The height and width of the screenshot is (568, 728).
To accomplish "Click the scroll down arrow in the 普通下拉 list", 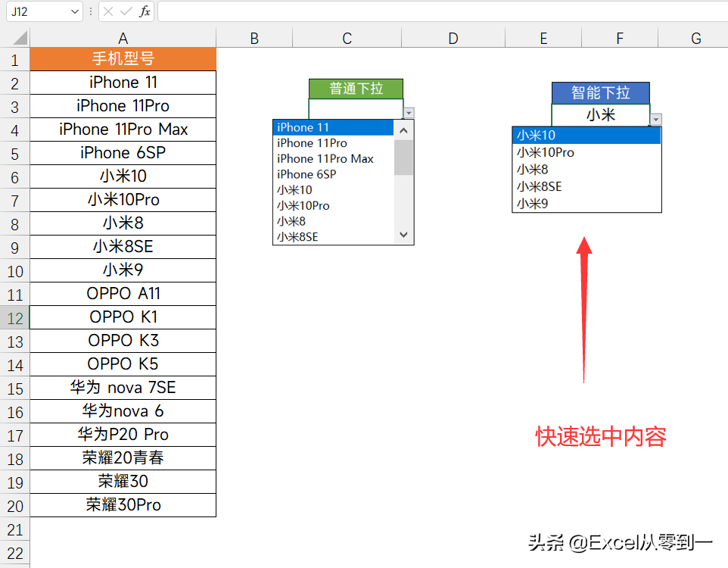I will click(403, 235).
